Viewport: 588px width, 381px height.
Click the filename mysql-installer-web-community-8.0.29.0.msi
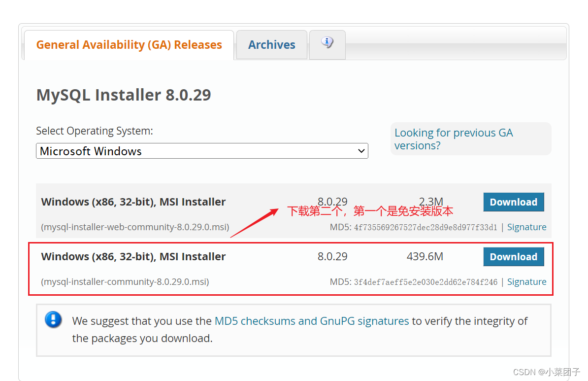pos(135,227)
